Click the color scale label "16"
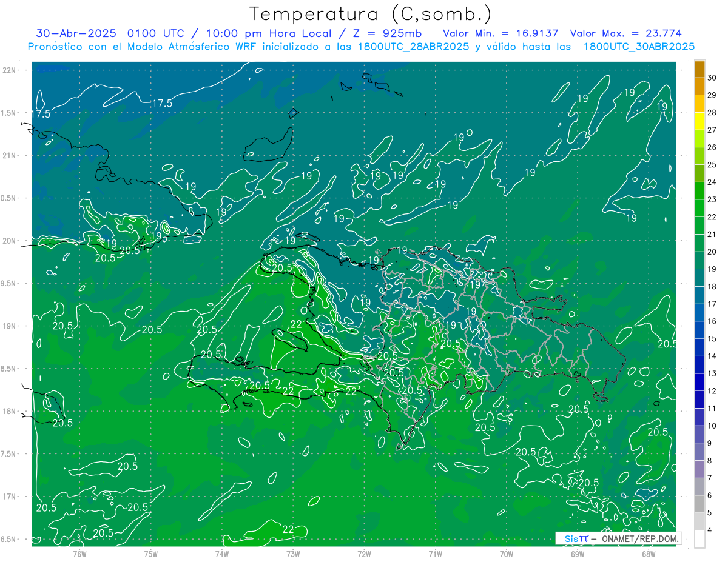 [712, 321]
